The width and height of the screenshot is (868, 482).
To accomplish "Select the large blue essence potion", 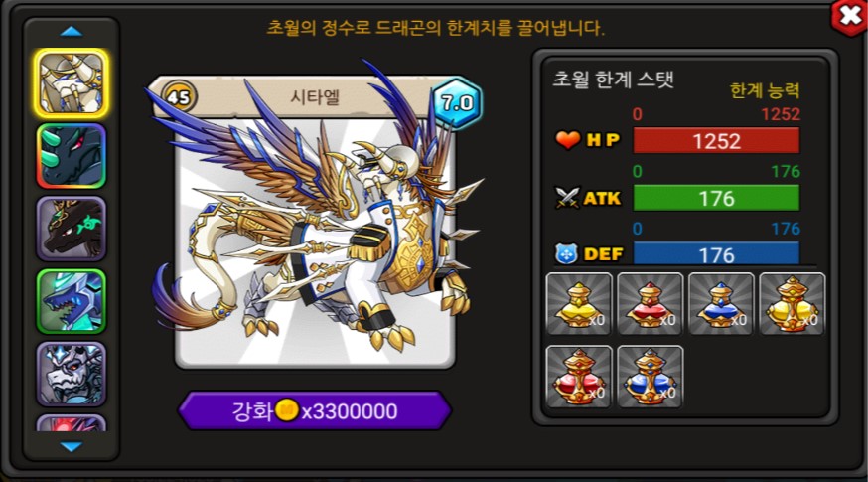I will [x=650, y=377].
